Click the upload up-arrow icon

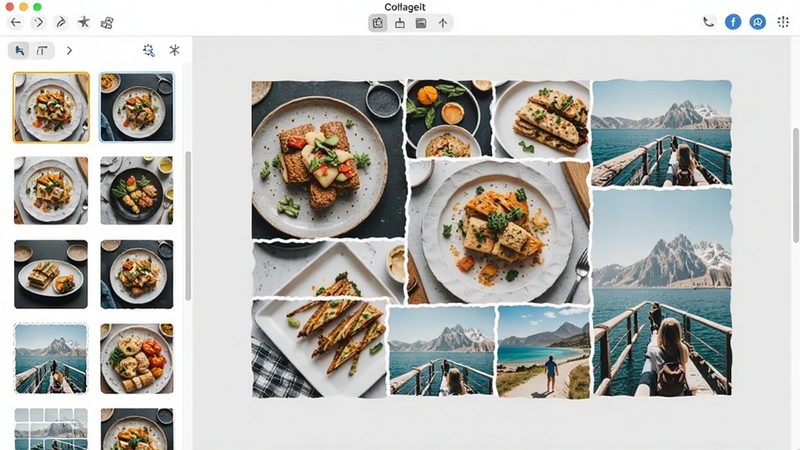tap(443, 23)
